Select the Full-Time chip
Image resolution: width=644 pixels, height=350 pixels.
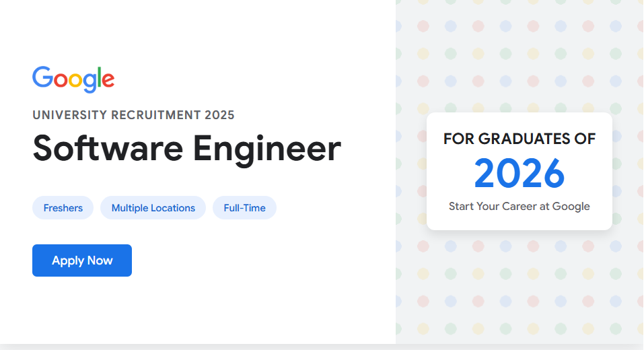coord(244,208)
